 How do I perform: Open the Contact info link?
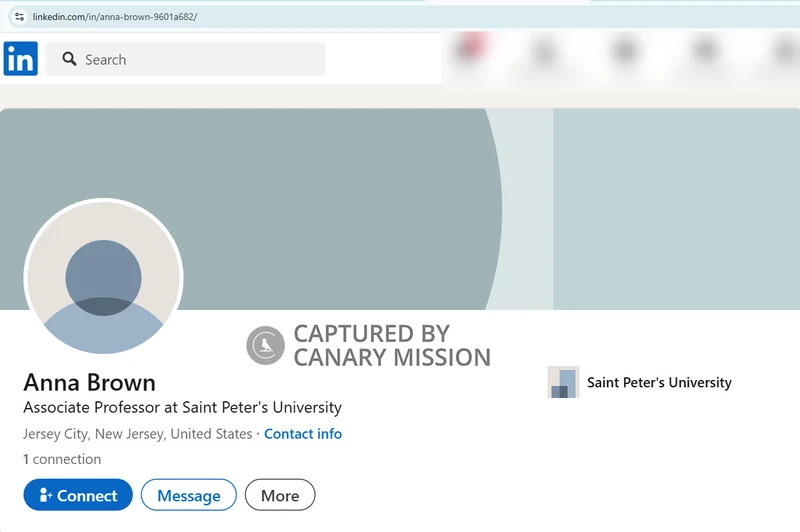tap(303, 434)
